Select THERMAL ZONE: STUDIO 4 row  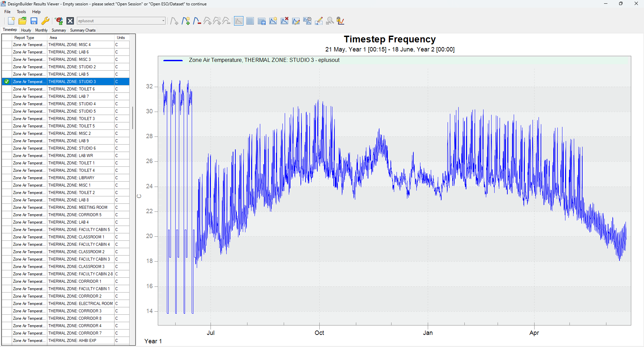[65, 104]
